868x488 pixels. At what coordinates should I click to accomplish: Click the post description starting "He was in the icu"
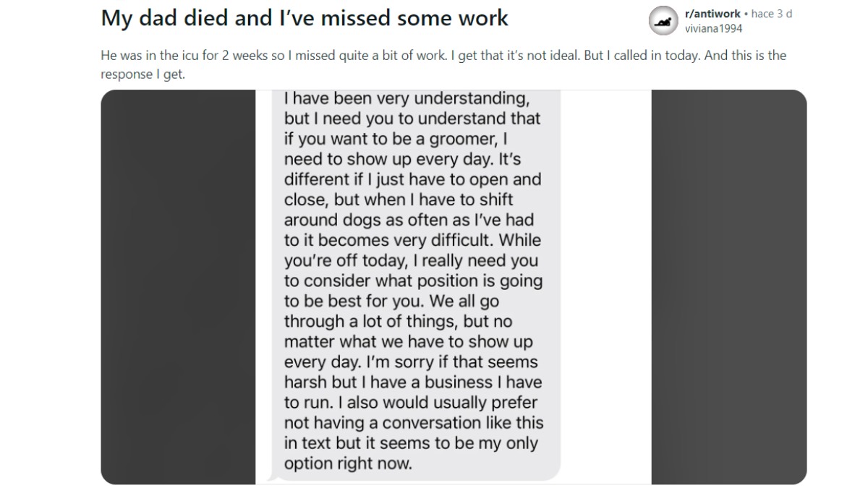(443, 56)
